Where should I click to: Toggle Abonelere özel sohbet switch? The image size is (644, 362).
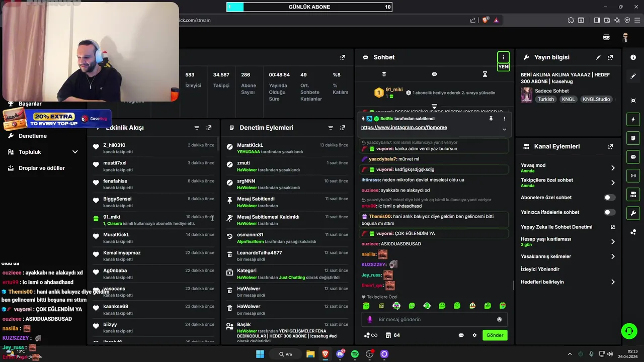pos(609,198)
